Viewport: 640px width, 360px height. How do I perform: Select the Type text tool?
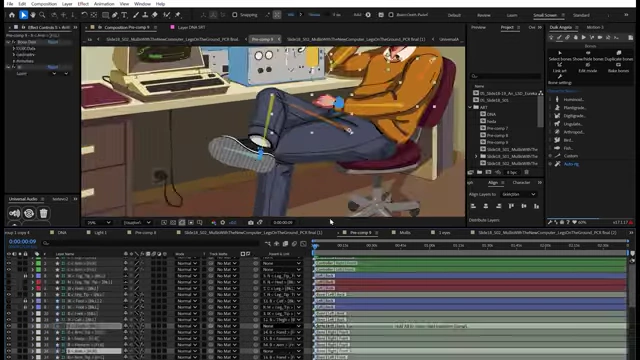click(124, 15)
